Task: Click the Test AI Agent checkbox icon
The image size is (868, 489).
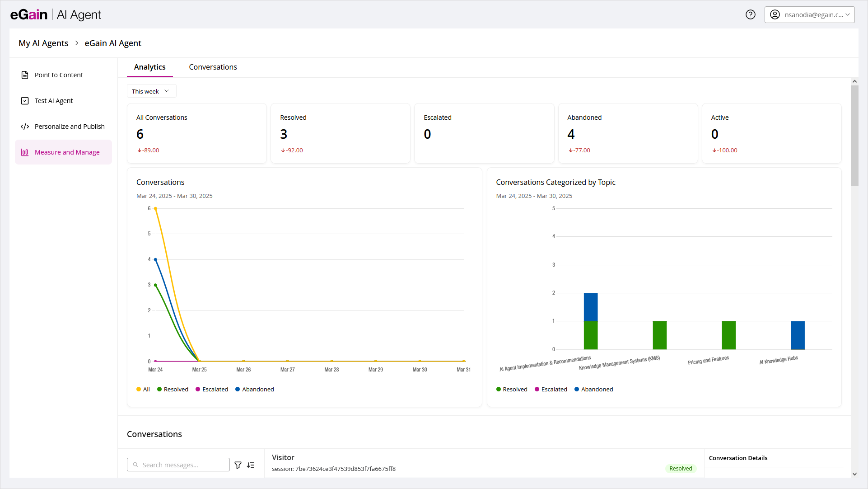Action: [25, 101]
